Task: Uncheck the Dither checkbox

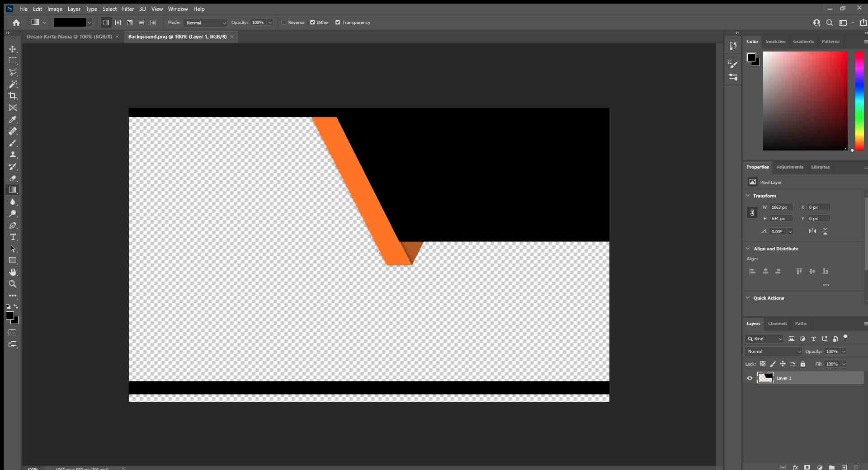Action: [312, 23]
